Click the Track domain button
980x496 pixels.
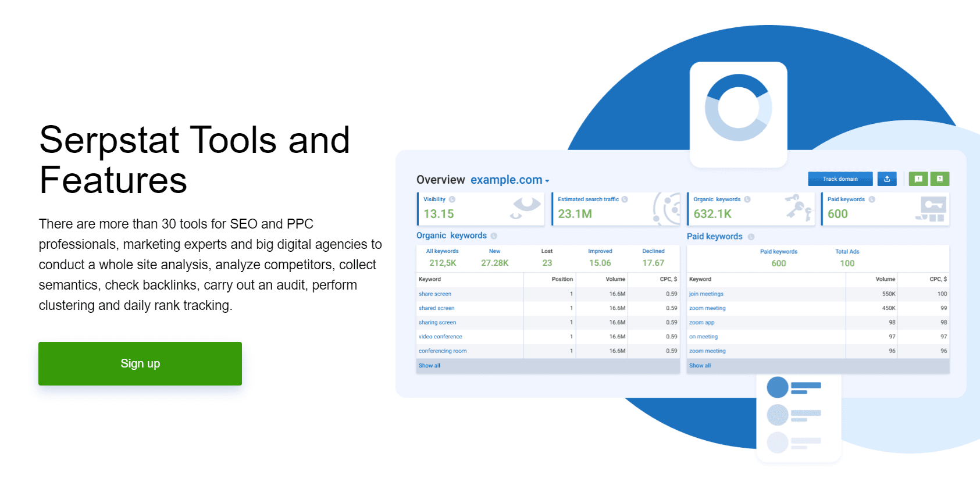pyautogui.click(x=840, y=179)
